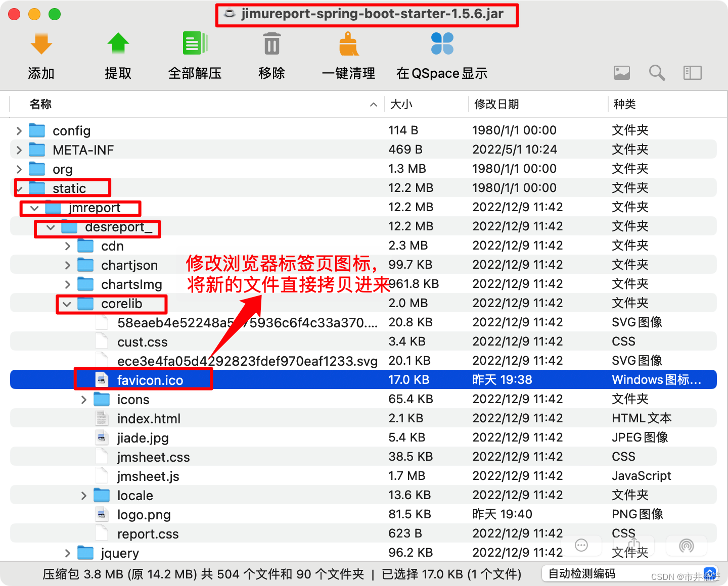Screen dimensions: 728x586
Task: Click the report.css file icon
Action: (x=102, y=533)
